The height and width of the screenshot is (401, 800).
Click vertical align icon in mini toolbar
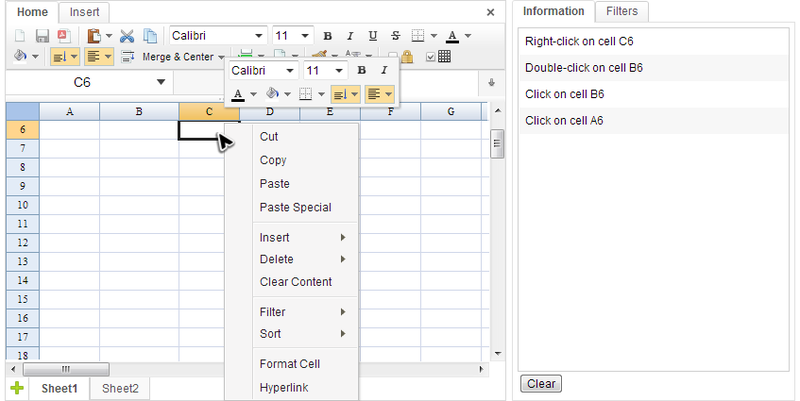(339, 94)
